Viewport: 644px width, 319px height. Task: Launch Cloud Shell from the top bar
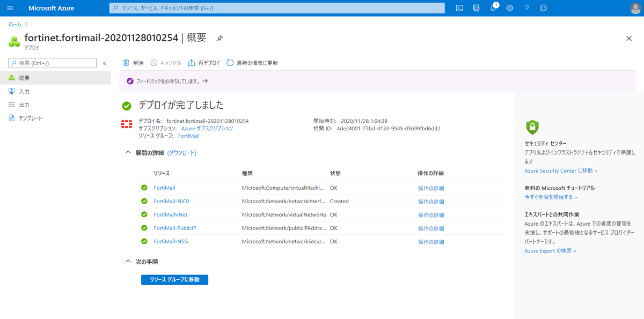point(459,8)
